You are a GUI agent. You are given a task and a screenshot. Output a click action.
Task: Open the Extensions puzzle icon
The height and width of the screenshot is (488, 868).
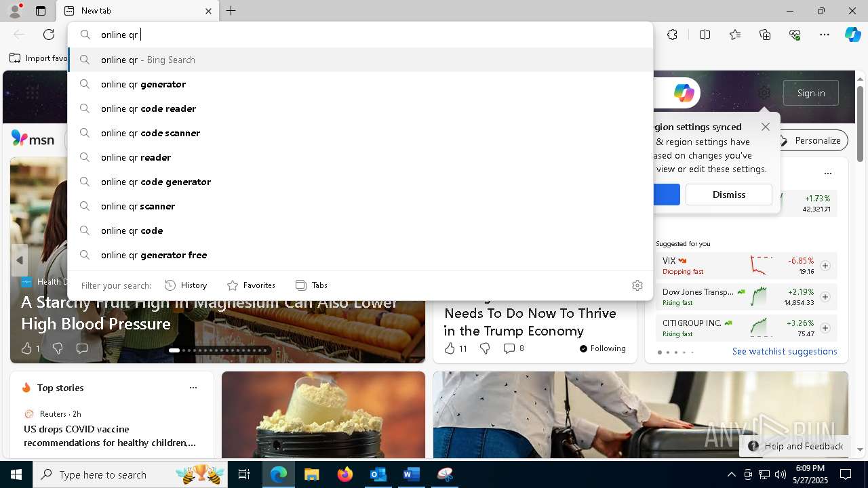coord(672,35)
